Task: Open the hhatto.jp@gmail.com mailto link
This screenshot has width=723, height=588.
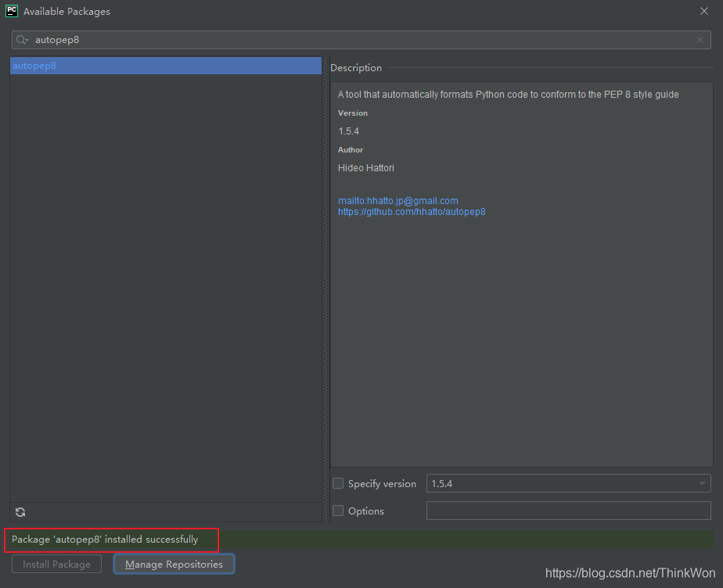Action: coord(397,201)
